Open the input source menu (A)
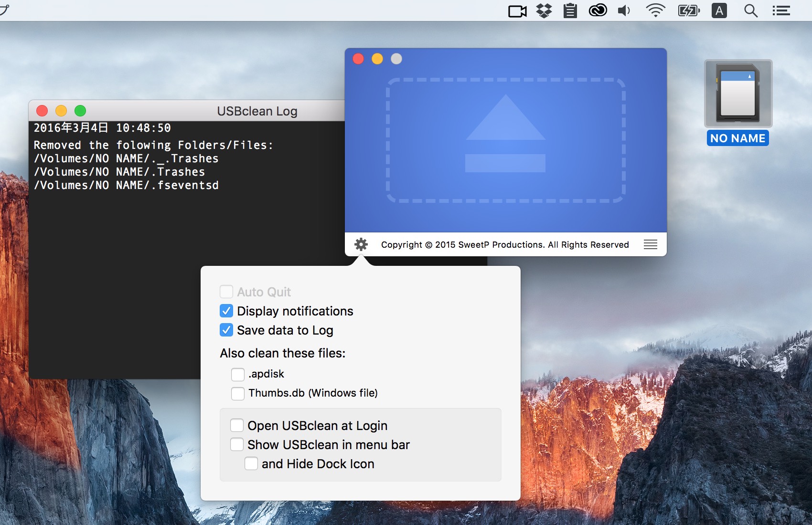 pos(719,10)
